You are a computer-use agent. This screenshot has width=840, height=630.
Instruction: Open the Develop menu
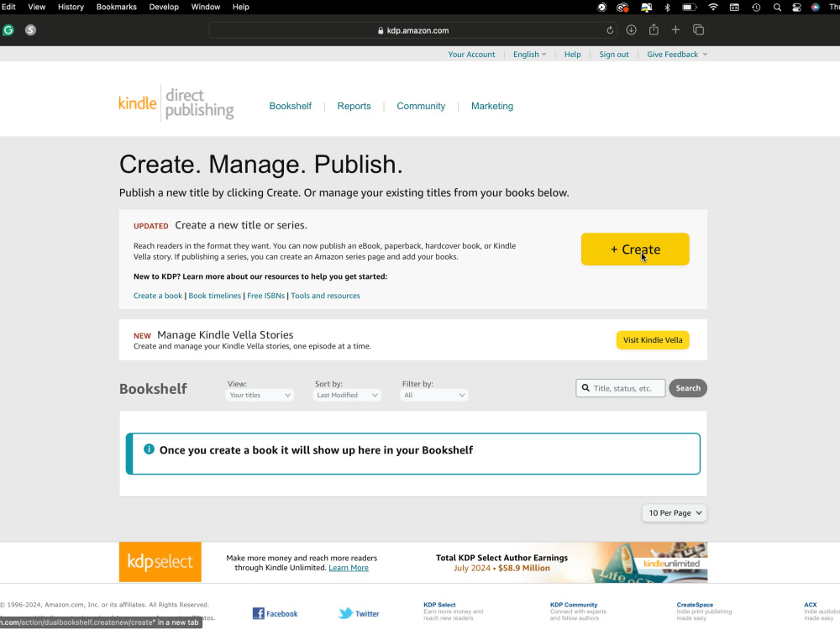pyautogui.click(x=164, y=7)
